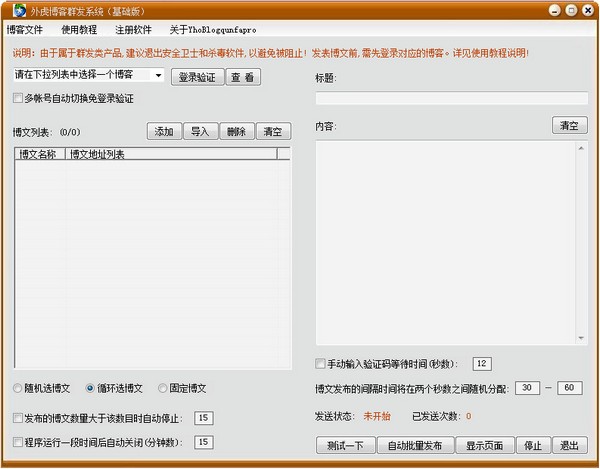The height and width of the screenshot is (469, 600).
Task: Enable 多帐号自动切换免登录验证 checkbox
Action: (x=18, y=98)
